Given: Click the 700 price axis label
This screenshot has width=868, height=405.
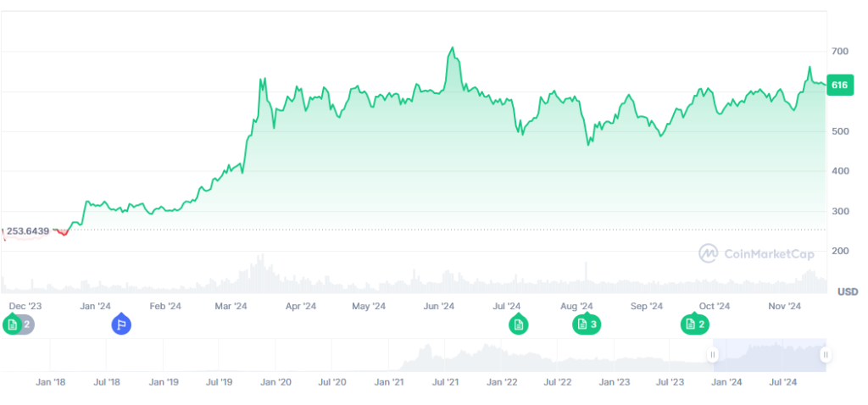Looking at the screenshot, I should [x=839, y=52].
